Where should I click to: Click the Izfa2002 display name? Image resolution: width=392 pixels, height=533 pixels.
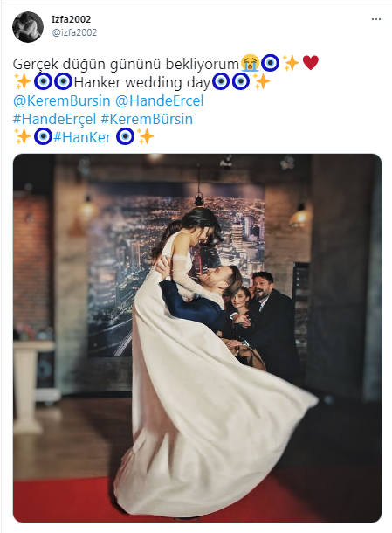(71, 19)
